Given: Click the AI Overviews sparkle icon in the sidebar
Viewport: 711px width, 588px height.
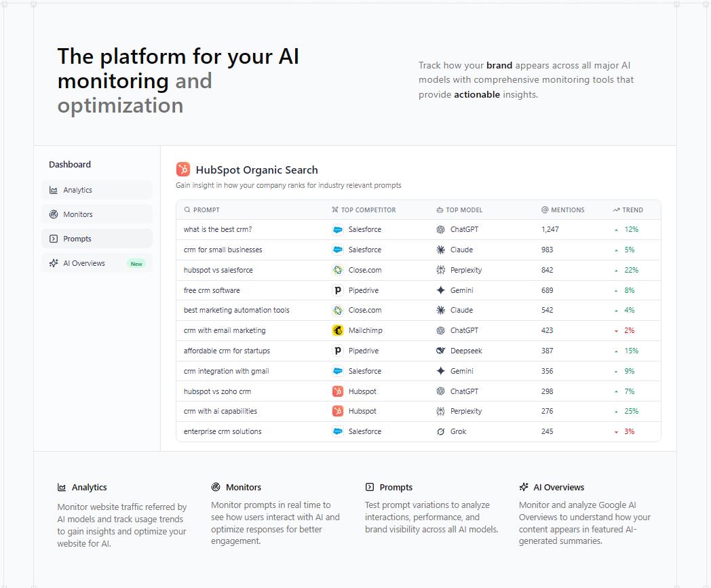Looking at the screenshot, I should point(54,263).
